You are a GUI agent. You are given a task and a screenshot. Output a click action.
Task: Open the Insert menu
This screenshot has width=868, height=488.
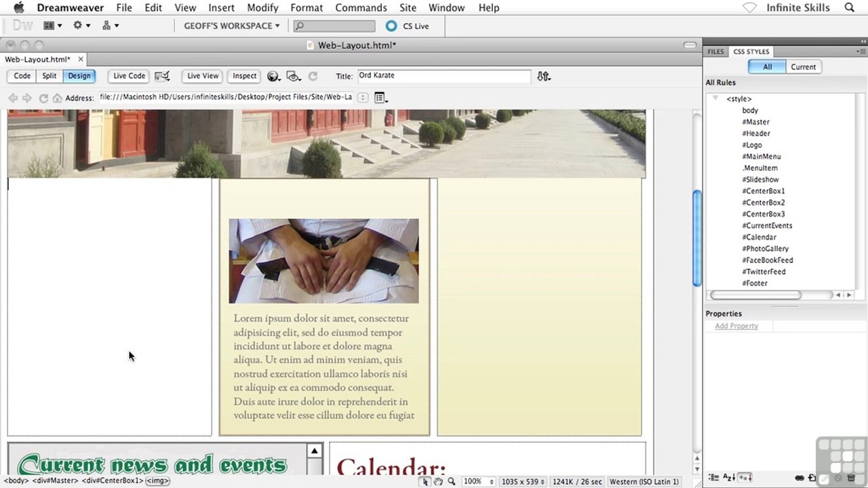coord(221,7)
